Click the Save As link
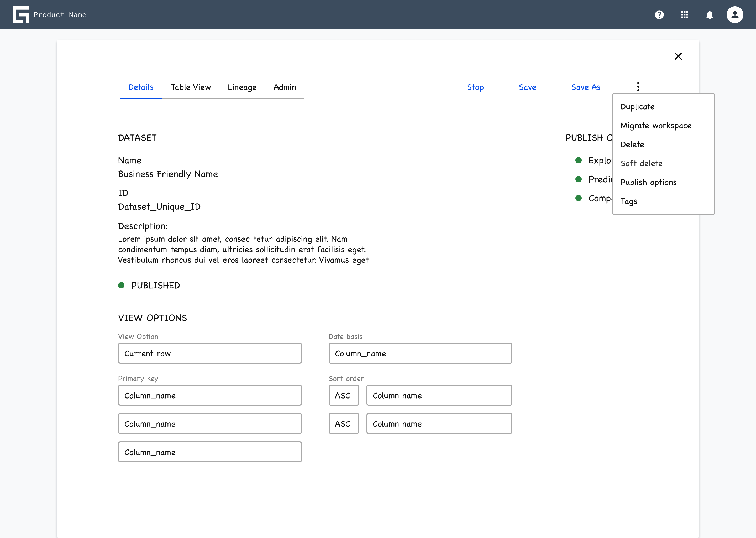Image resolution: width=756 pixels, height=538 pixels. [x=586, y=87]
